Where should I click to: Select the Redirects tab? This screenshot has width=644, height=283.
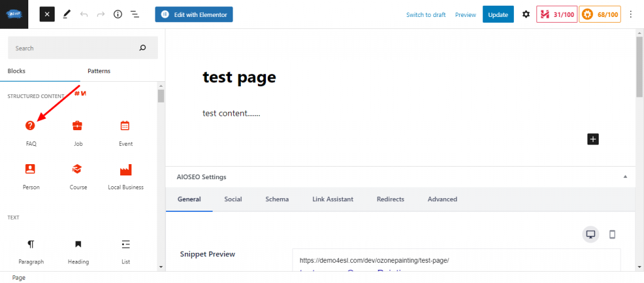click(390, 199)
